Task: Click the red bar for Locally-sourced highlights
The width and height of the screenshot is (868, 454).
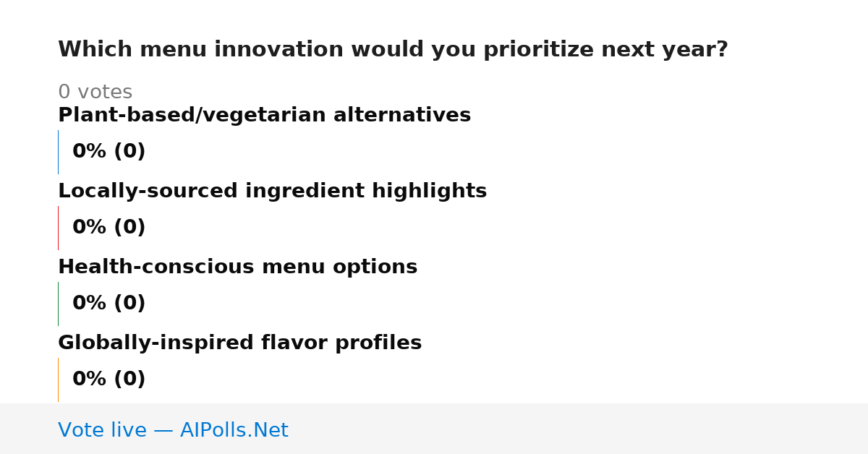Action: (x=58, y=228)
